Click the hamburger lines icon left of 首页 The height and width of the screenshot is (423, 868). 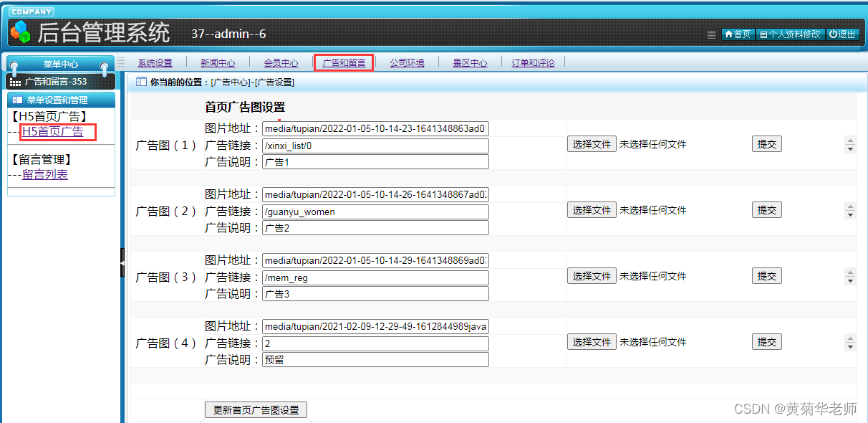coord(711,34)
